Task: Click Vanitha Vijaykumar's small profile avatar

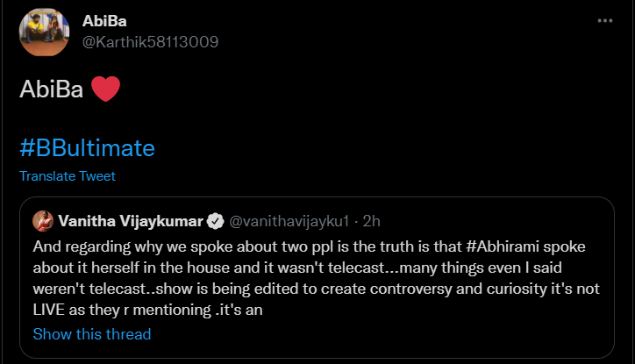Action: tap(41, 219)
